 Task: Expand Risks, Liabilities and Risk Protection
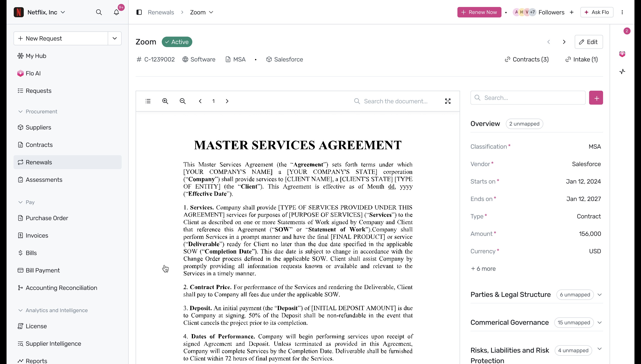(600, 349)
